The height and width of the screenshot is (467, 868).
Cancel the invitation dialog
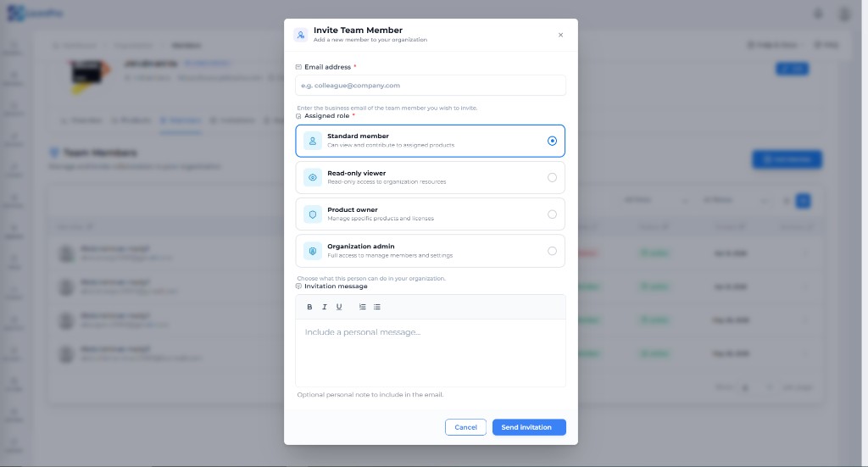point(465,427)
